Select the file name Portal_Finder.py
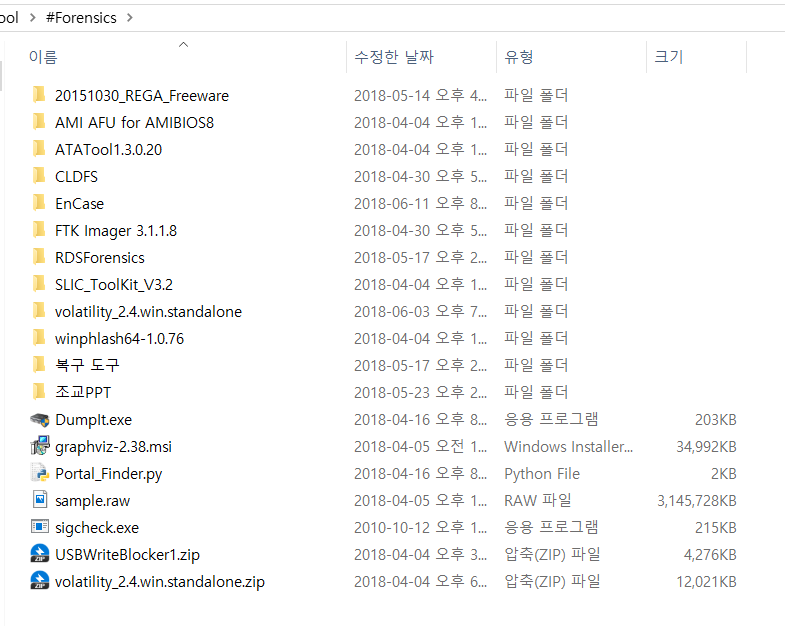 [x=109, y=474]
